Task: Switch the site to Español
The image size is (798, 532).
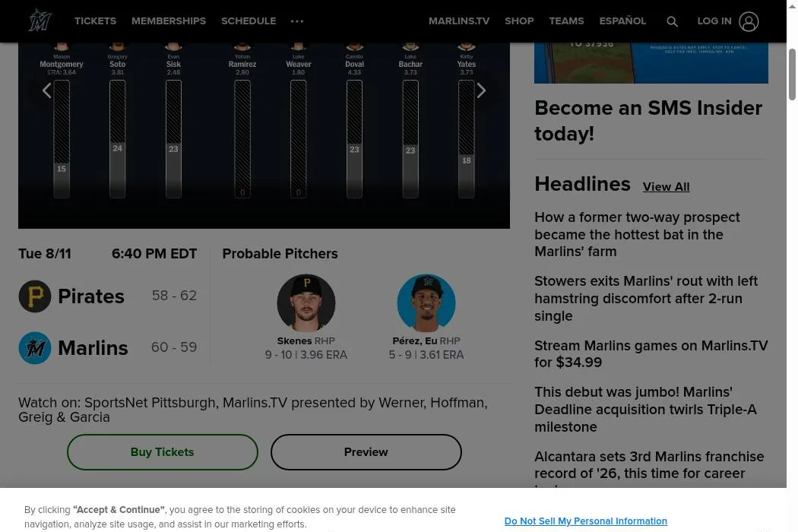Action: tap(622, 21)
